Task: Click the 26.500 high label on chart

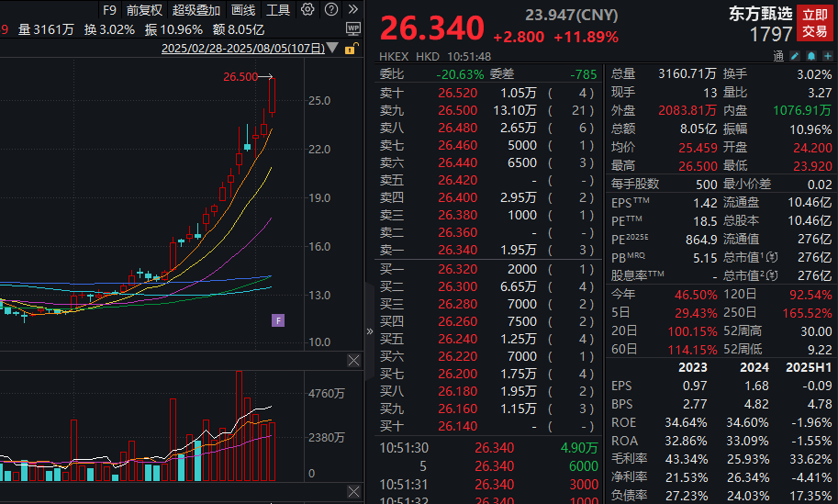Action: tap(240, 77)
